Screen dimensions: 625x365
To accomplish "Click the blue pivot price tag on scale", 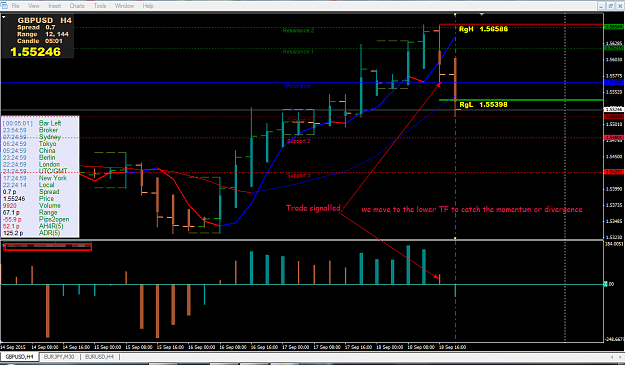I will coord(614,82).
